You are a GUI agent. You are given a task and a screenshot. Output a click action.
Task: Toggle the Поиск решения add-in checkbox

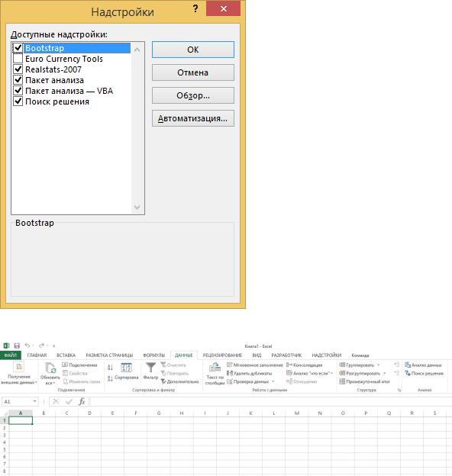(x=18, y=101)
